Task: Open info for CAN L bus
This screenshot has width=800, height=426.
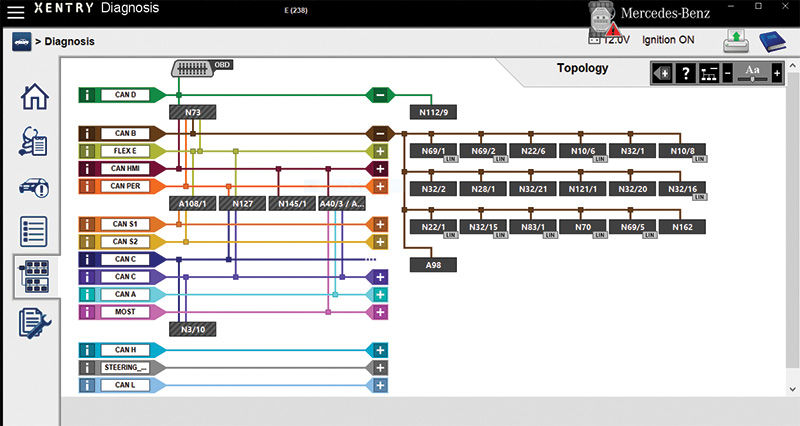Action: pyautogui.click(x=87, y=385)
